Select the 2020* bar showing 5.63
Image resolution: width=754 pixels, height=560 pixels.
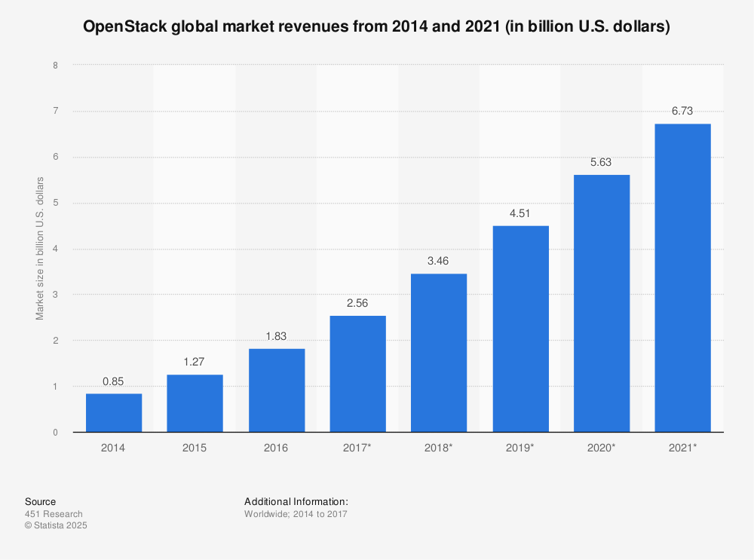(x=602, y=301)
